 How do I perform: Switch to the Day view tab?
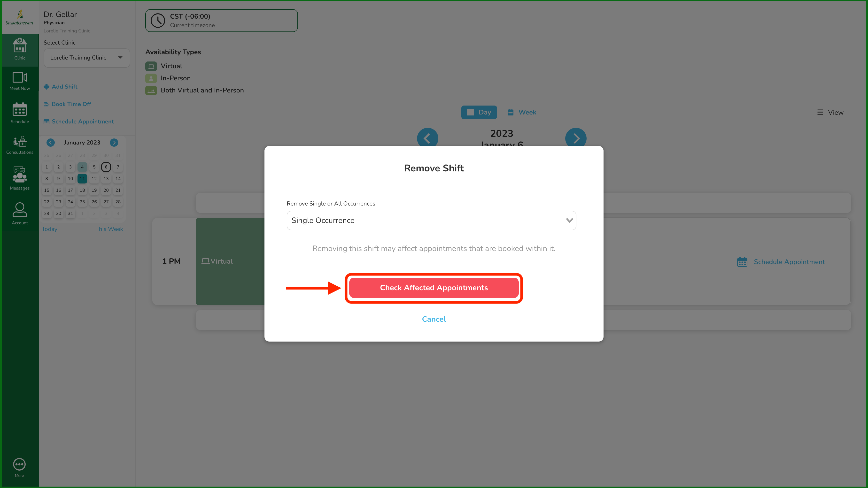point(479,112)
